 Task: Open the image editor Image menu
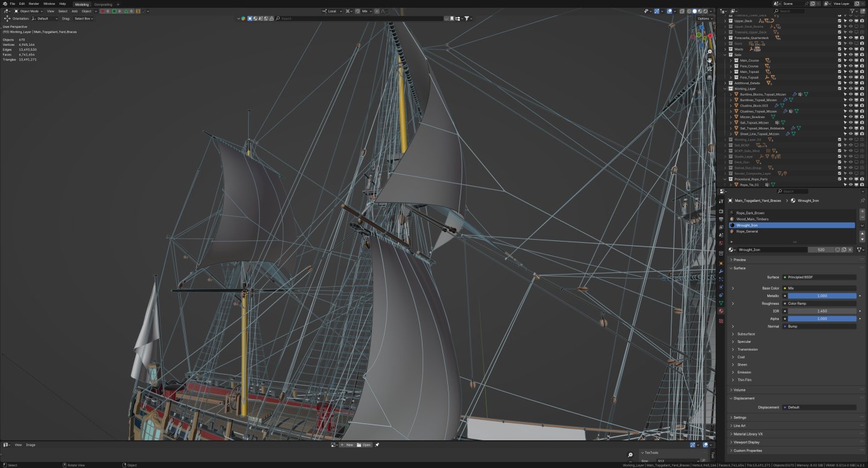(x=30, y=445)
